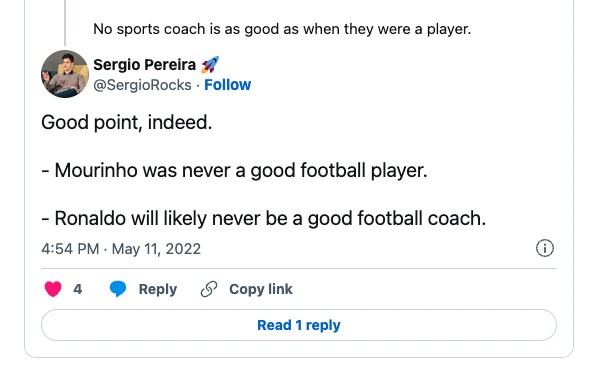Viewport: 599px width, 369px height.
Task: Click the Good point, indeed text
Action: click(x=126, y=123)
